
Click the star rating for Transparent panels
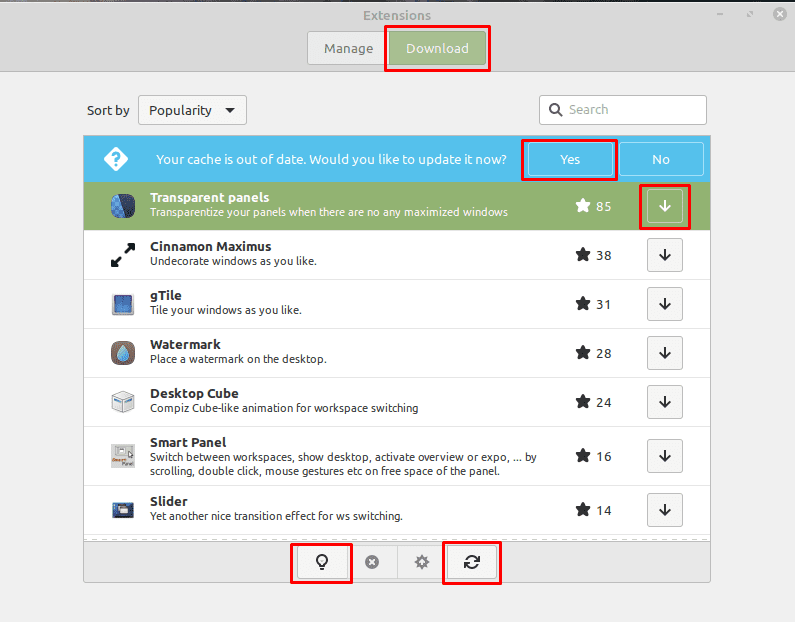(593, 206)
